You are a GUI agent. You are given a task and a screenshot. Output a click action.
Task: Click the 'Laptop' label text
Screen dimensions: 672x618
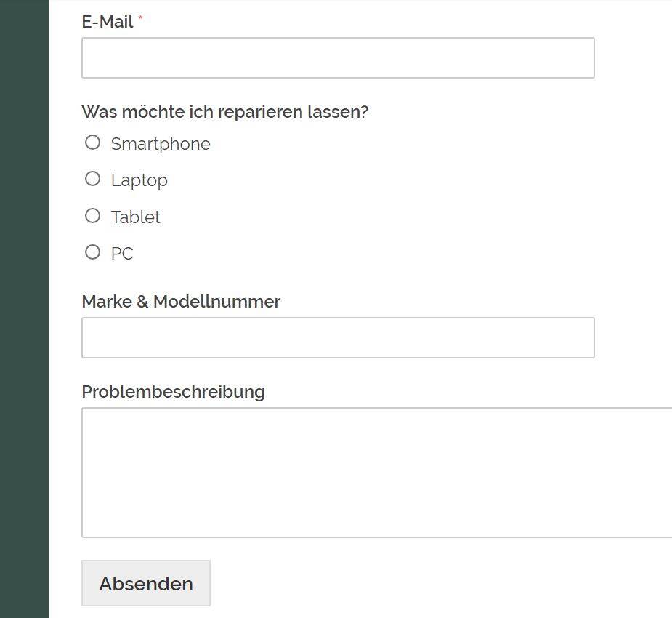pos(139,180)
